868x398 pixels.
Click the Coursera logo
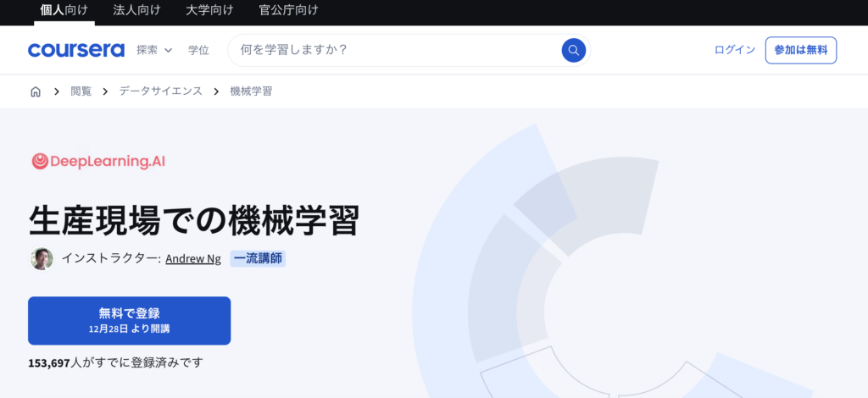pyautogui.click(x=76, y=50)
